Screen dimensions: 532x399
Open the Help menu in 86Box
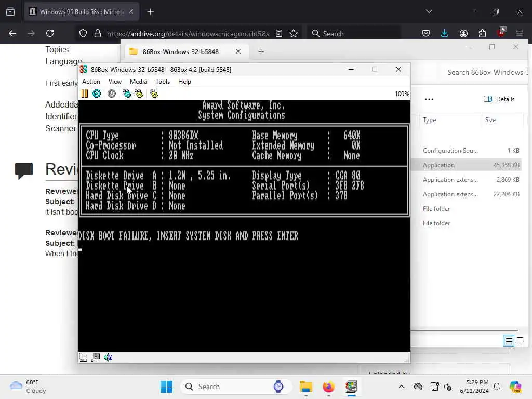pos(184,82)
